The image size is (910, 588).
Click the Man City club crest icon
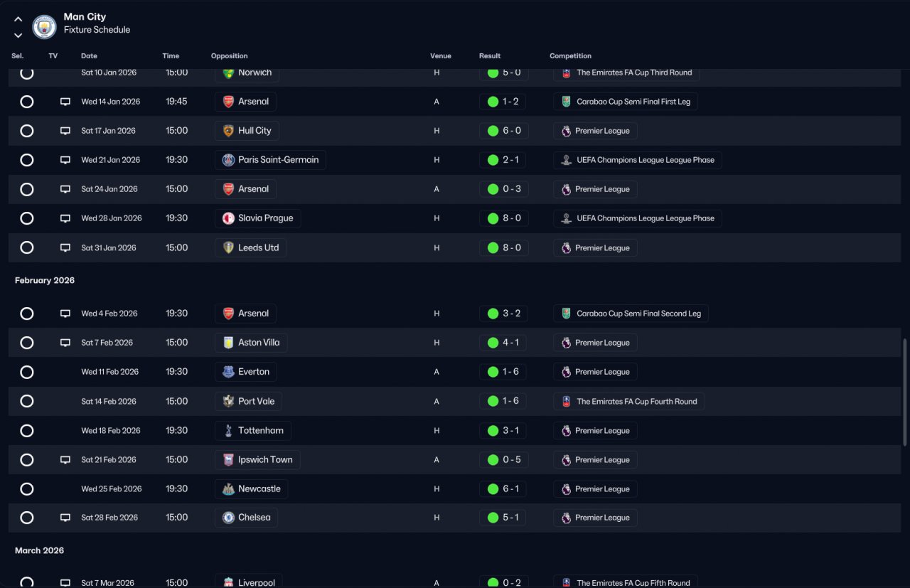(44, 27)
